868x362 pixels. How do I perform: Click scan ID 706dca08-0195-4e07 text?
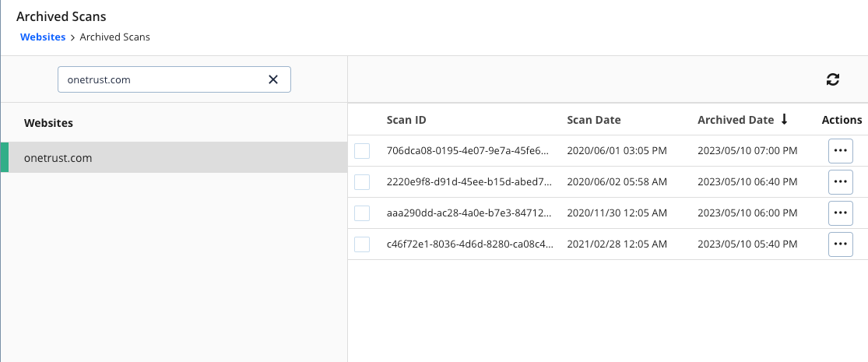pos(469,151)
